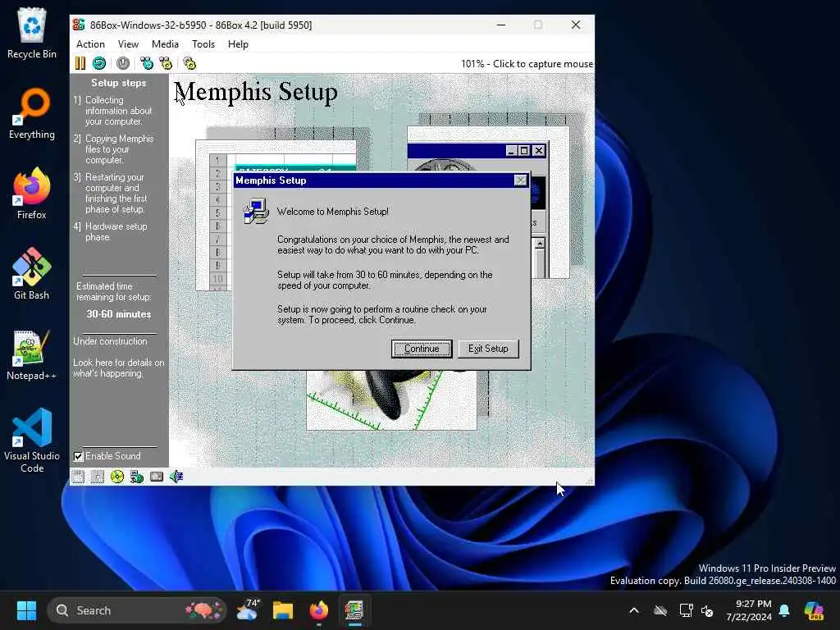Click the second floppy drive status icon
The image size is (840, 630).
click(98, 477)
